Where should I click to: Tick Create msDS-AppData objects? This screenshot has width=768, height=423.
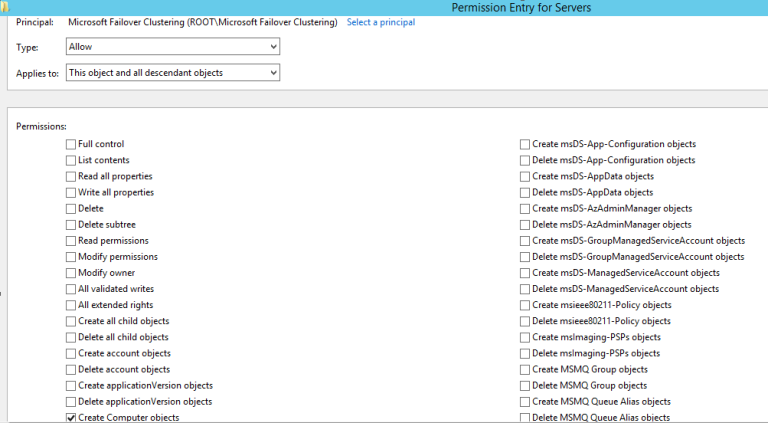tap(525, 176)
